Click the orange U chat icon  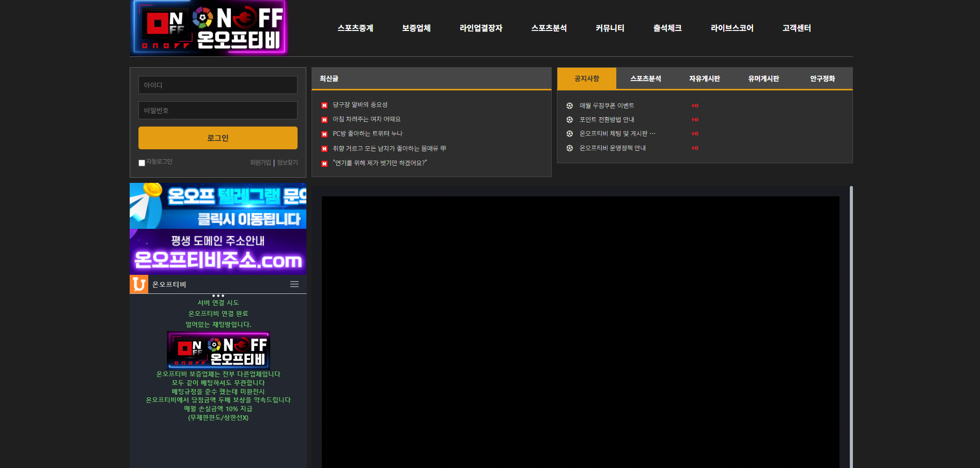click(139, 284)
